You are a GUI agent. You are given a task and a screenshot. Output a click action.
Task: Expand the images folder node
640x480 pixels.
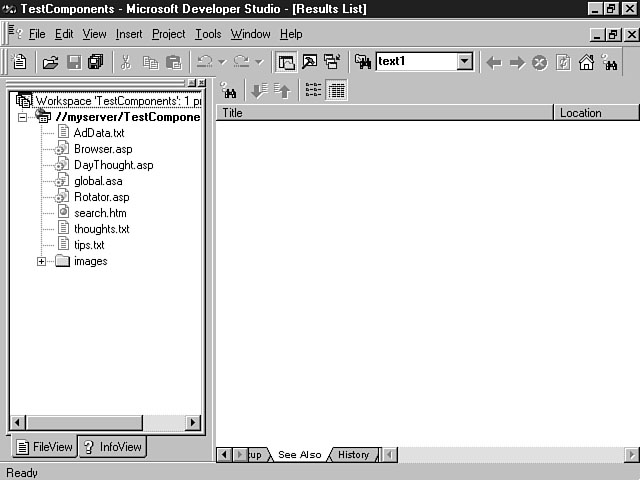click(42, 261)
